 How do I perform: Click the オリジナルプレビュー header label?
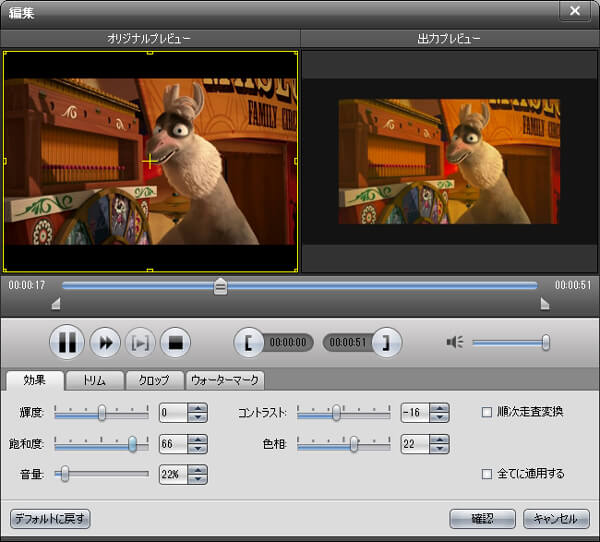click(x=149, y=38)
